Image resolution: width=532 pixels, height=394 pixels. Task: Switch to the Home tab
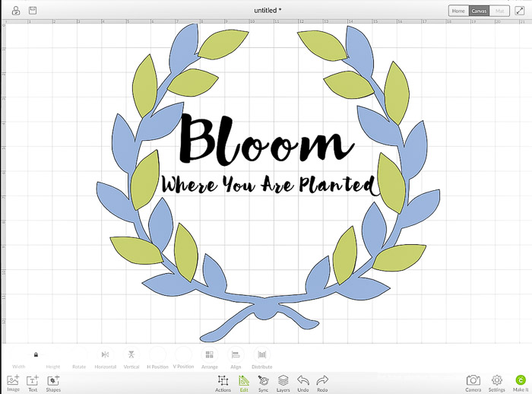[x=458, y=11]
